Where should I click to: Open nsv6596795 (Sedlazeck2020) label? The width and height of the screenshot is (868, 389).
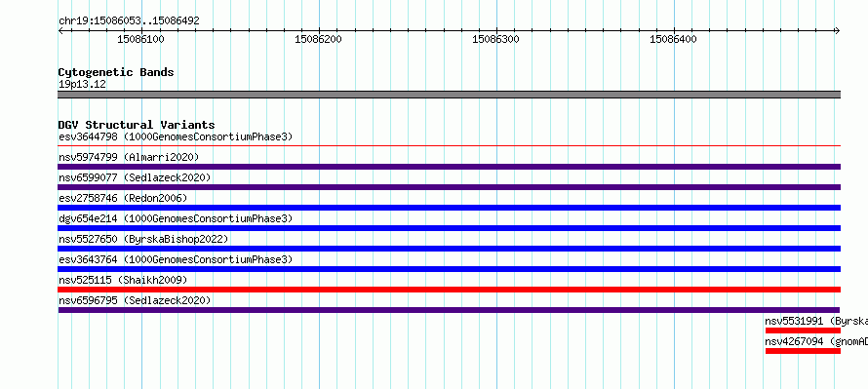click(x=135, y=300)
